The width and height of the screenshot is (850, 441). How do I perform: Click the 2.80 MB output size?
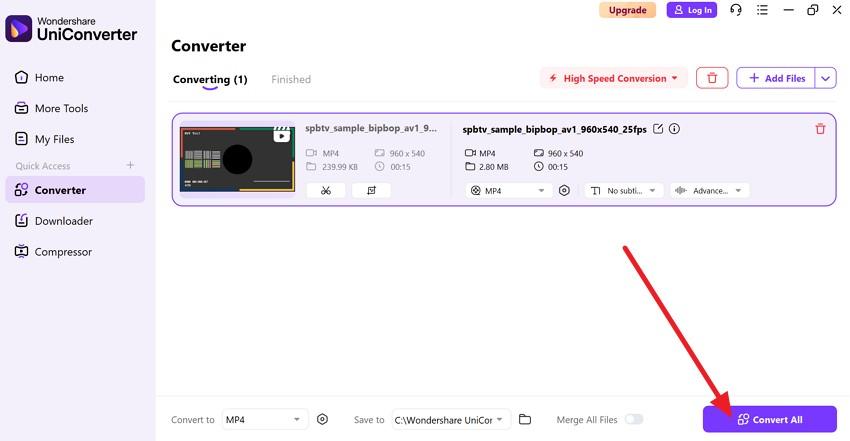[494, 167]
